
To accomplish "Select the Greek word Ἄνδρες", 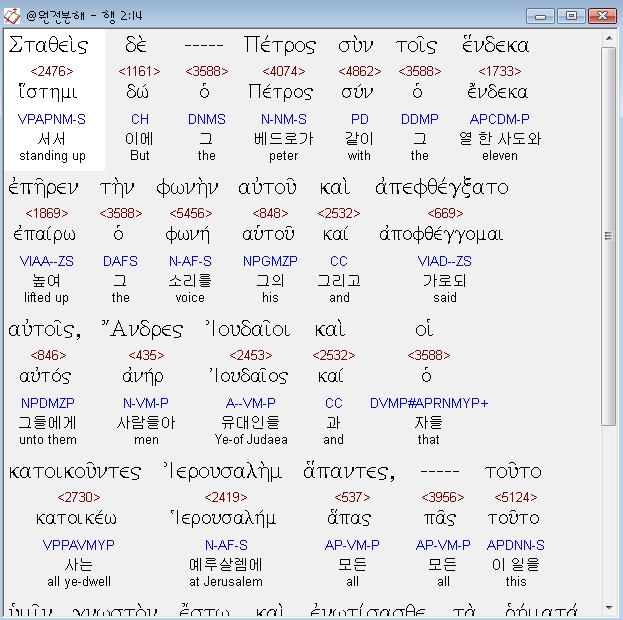I will pos(142,329).
